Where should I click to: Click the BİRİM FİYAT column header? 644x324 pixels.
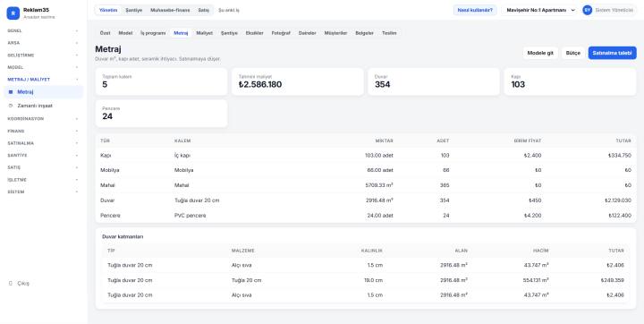[x=528, y=141]
